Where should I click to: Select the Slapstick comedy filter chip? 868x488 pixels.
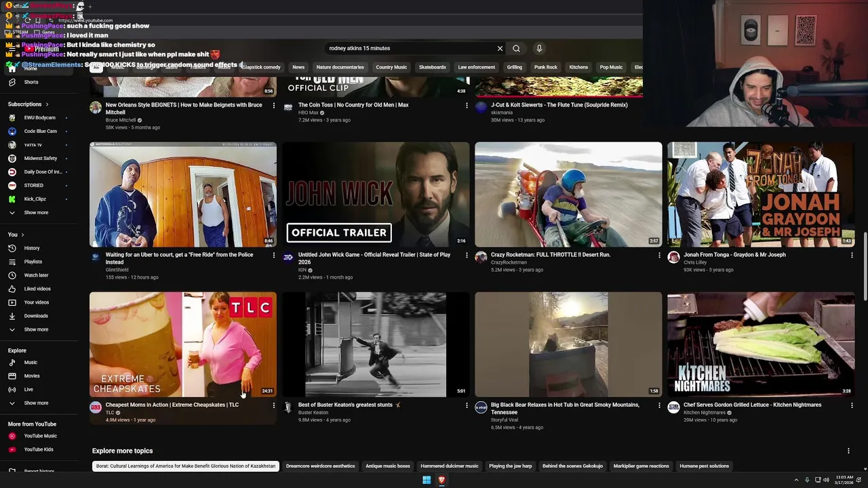[x=260, y=67]
